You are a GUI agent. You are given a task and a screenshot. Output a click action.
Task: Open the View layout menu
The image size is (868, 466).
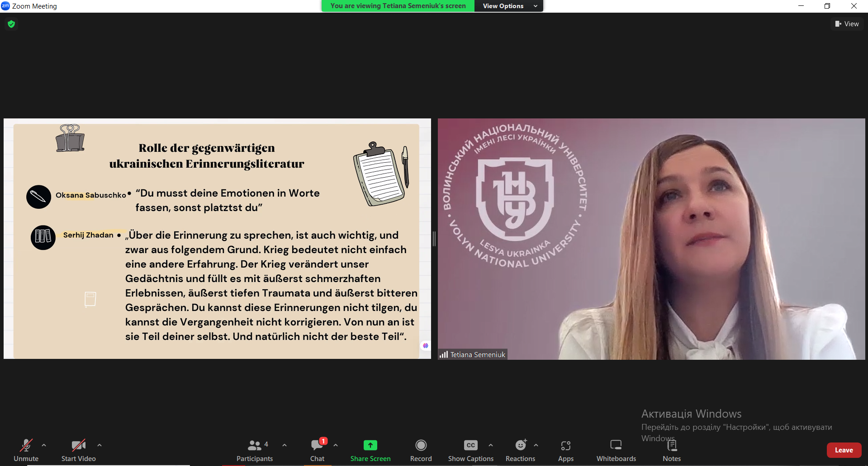(847, 24)
